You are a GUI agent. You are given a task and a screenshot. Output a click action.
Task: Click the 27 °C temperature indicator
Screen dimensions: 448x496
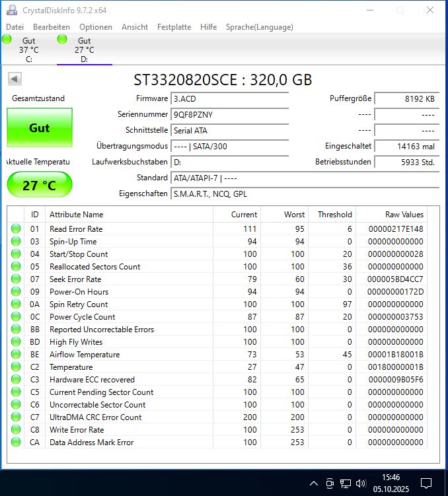40,185
